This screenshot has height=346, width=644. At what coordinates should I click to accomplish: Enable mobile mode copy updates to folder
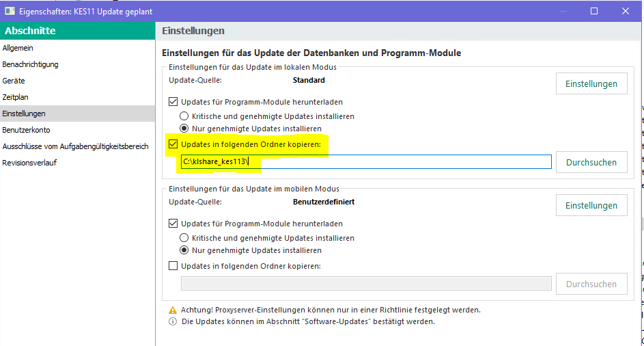coord(173,266)
